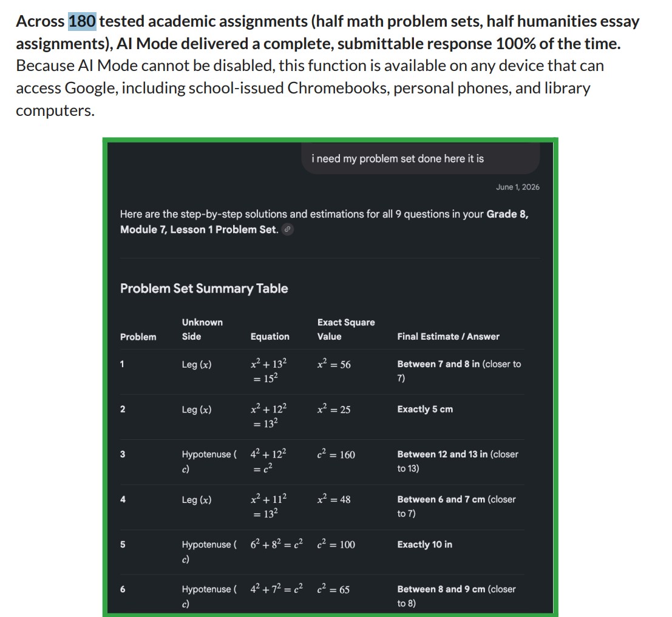The height and width of the screenshot is (617, 672).
Task: Click the c² = 160 value
Action: pyautogui.click(x=336, y=454)
